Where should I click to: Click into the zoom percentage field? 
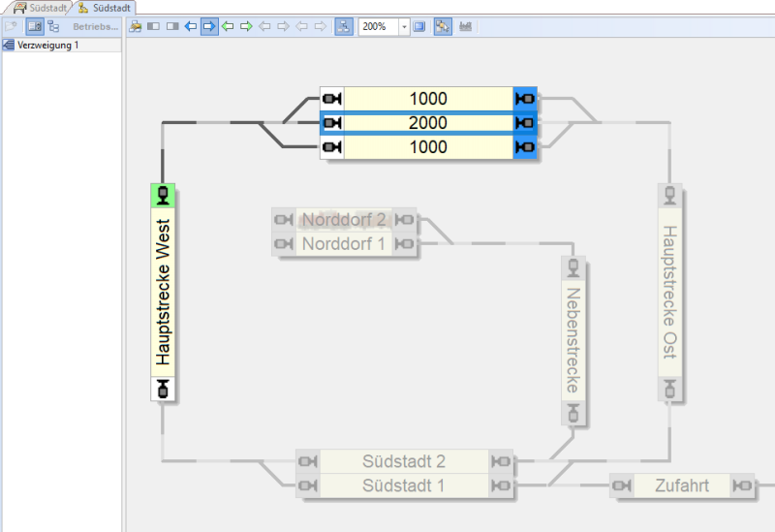pos(378,26)
